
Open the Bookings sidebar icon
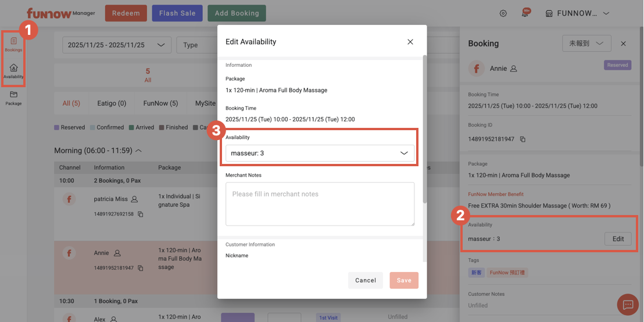point(13,44)
